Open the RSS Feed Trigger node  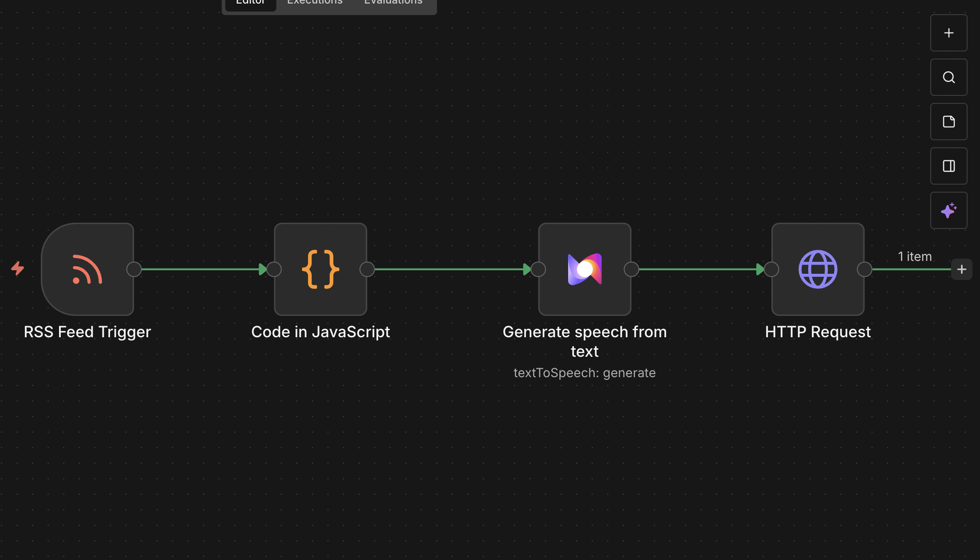(87, 269)
